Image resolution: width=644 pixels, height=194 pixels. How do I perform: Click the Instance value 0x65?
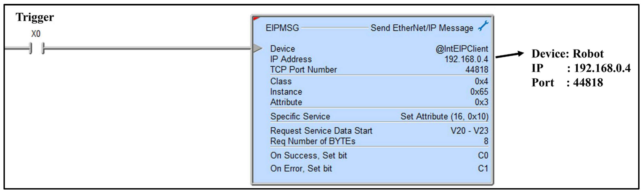pos(479,92)
